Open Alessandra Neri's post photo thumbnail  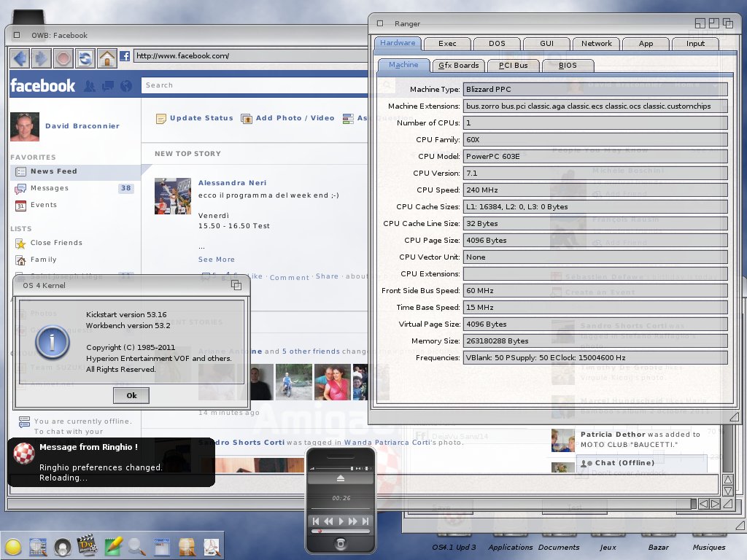click(x=173, y=196)
